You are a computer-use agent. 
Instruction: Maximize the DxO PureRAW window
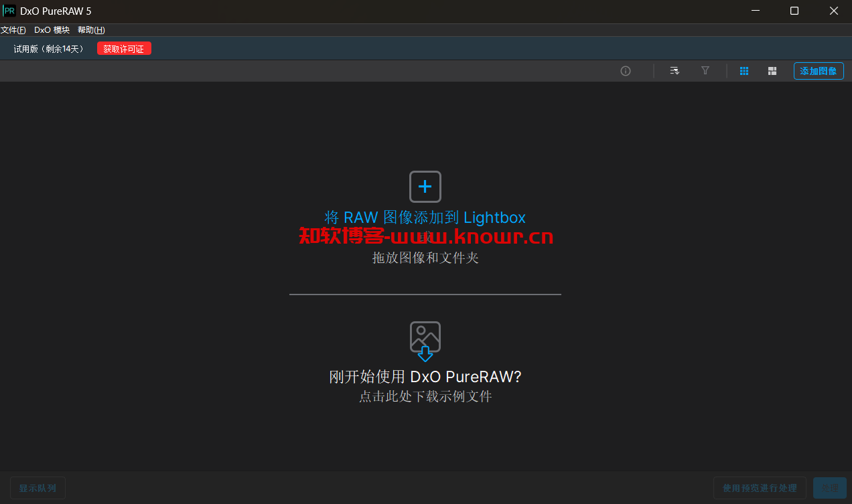(x=794, y=11)
